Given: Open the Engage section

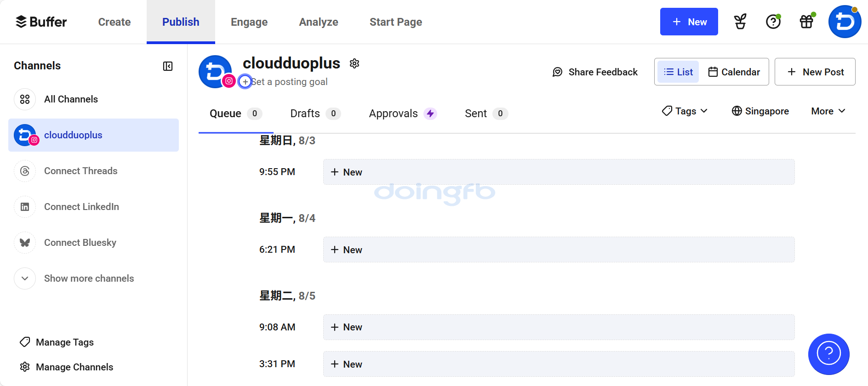Looking at the screenshot, I should click(x=249, y=22).
